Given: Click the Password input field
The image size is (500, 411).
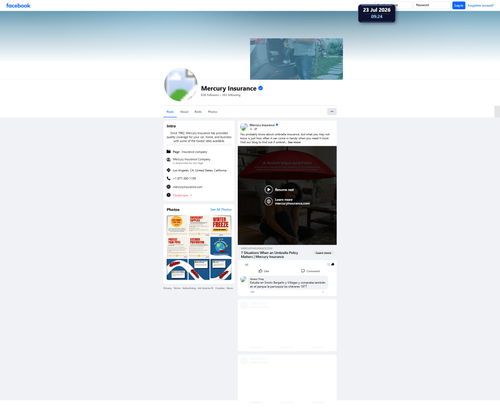Looking at the screenshot, I should [432, 5].
